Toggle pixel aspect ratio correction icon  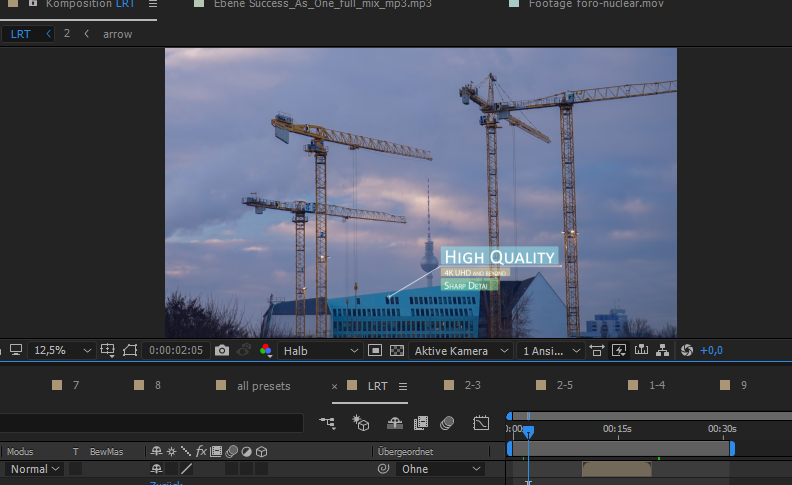click(597, 350)
